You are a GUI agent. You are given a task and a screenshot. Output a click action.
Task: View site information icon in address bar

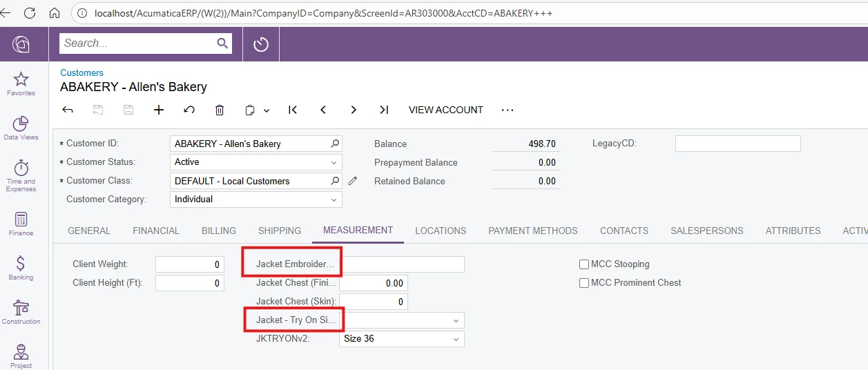[82, 13]
